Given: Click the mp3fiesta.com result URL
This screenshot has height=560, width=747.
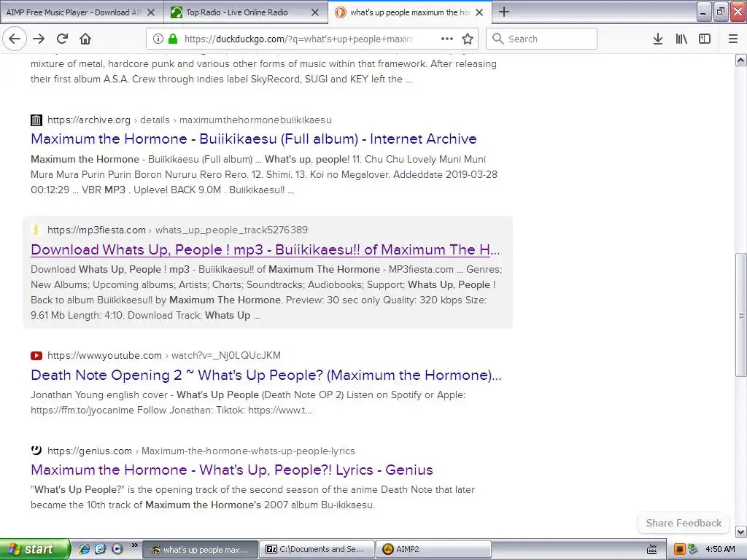Looking at the screenshot, I should [x=177, y=230].
